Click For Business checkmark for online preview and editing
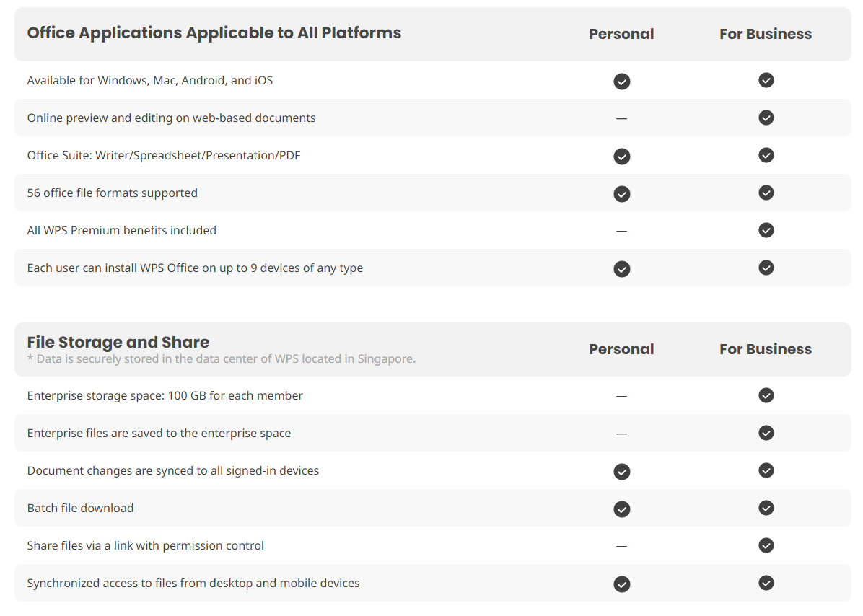863x616 pixels. pyautogui.click(x=766, y=118)
